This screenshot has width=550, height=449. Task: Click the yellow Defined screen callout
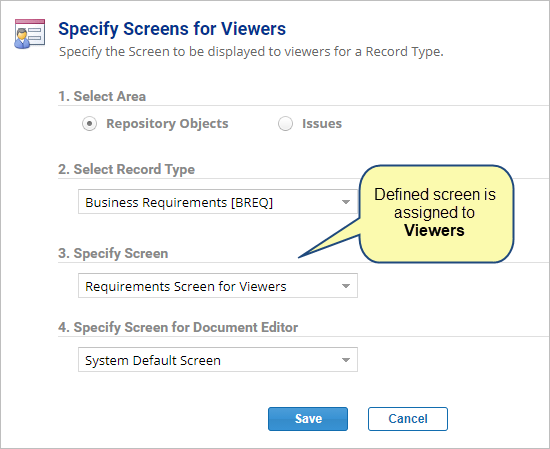coord(436,214)
